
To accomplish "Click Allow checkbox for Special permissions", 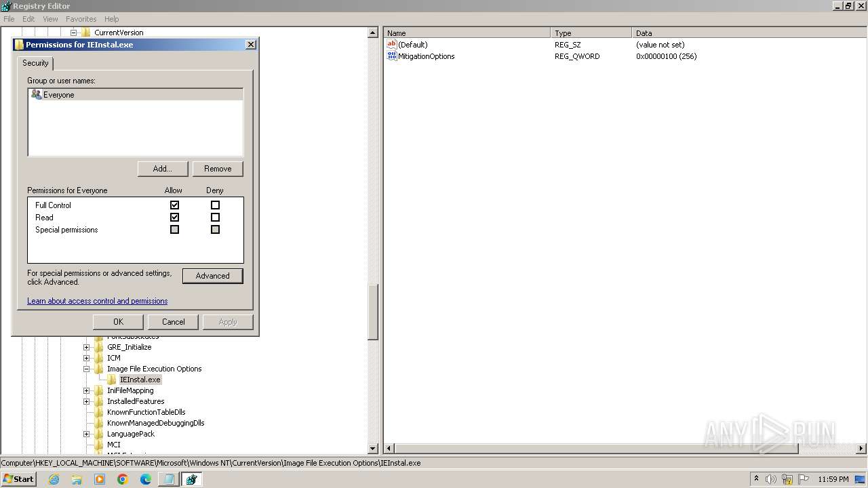I will tap(174, 229).
